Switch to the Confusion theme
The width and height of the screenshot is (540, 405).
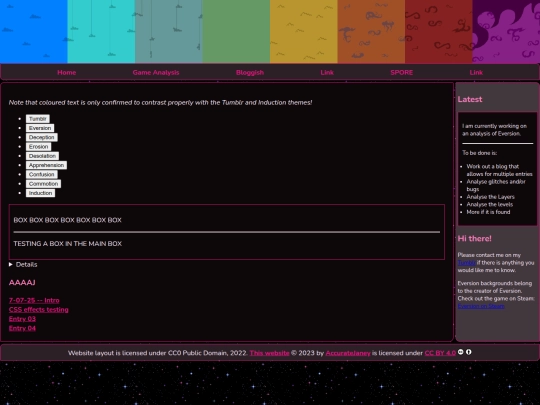(42, 175)
